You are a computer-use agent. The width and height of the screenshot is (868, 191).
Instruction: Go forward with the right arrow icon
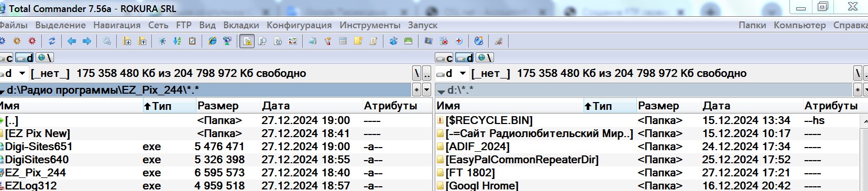[87, 41]
